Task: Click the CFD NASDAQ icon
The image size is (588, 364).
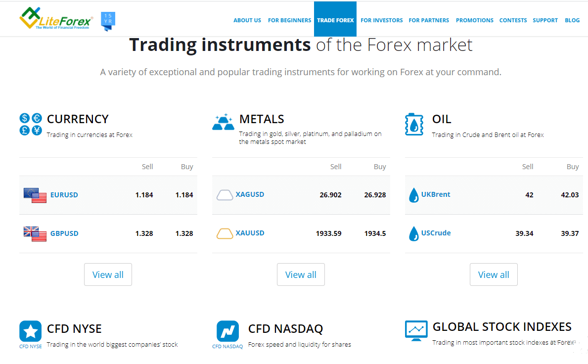Action: click(x=227, y=331)
